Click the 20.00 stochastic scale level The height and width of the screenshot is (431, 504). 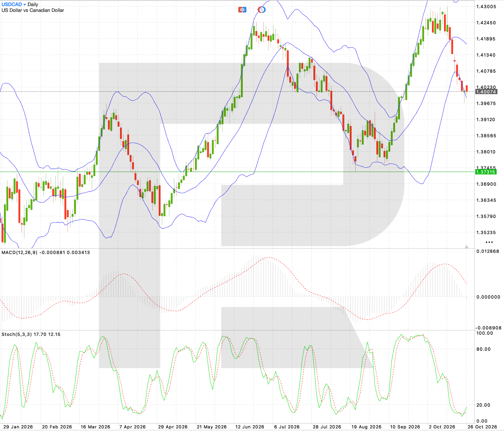[x=484, y=405]
